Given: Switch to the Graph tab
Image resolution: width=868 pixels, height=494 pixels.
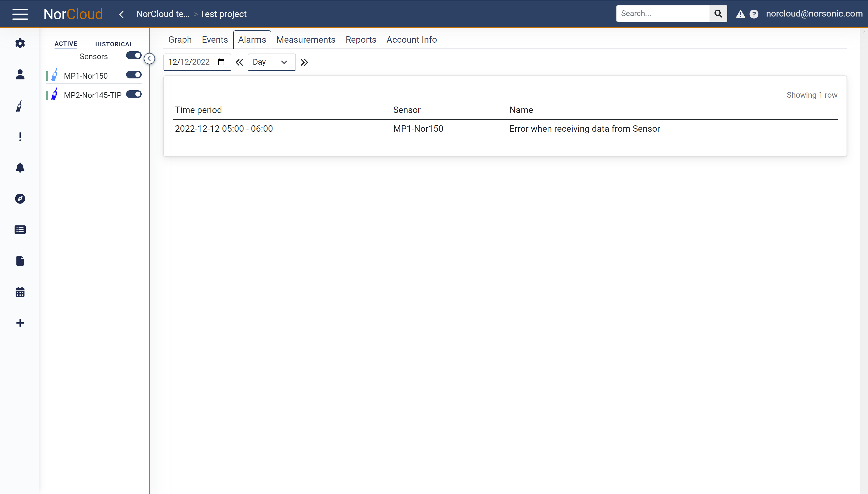Looking at the screenshot, I should (x=179, y=39).
